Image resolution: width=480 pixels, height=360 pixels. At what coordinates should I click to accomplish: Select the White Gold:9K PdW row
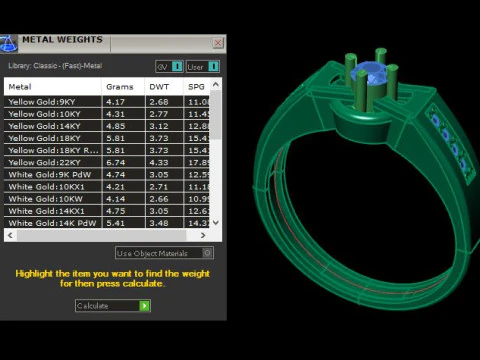107,175
